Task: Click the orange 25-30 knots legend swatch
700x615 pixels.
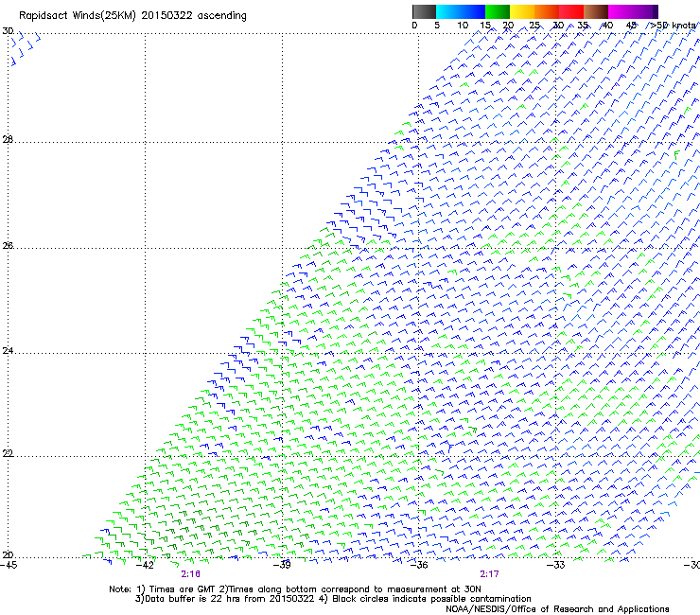Action: pos(547,11)
